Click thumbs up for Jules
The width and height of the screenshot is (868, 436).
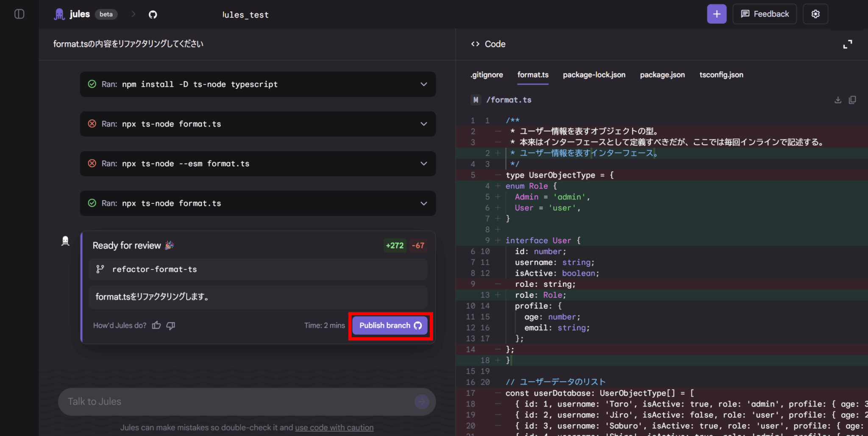click(156, 325)
